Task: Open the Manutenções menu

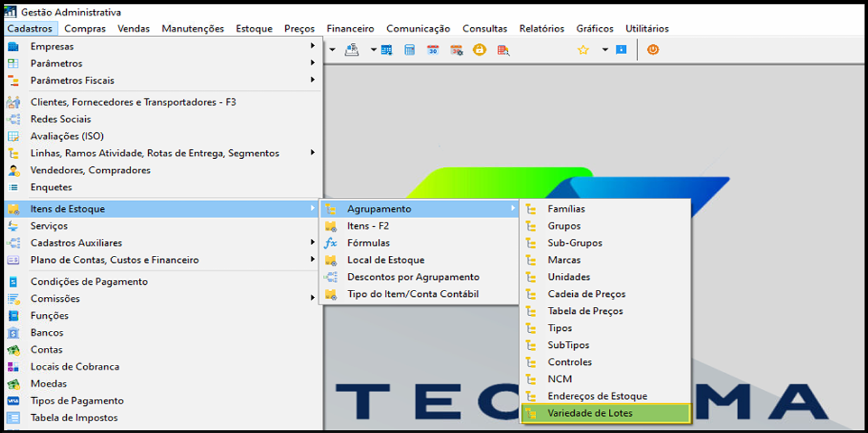Action: click(193, 28)
